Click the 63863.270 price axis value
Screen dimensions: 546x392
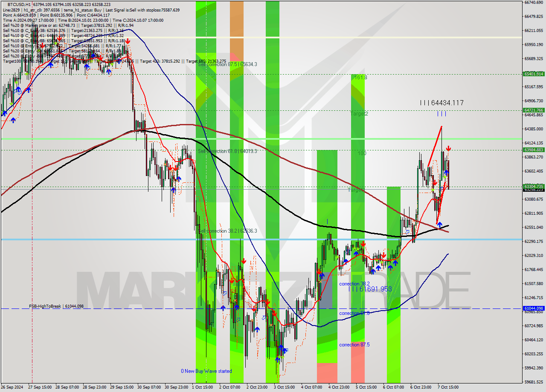533,157
